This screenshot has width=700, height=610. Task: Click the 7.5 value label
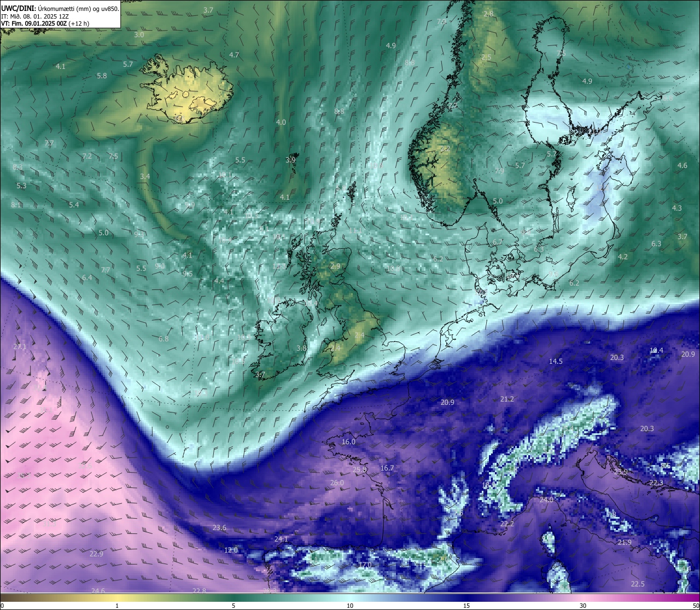click(113, 156)
